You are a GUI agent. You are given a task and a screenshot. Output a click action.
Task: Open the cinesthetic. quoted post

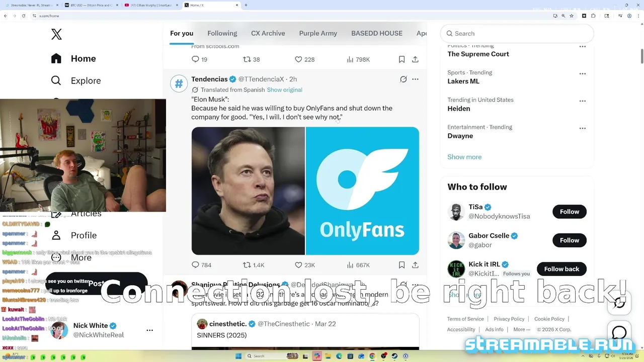tap(305, 331)
